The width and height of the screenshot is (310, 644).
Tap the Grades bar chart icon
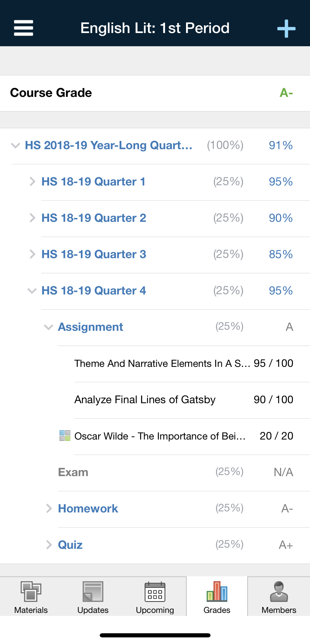click(217, 592)
